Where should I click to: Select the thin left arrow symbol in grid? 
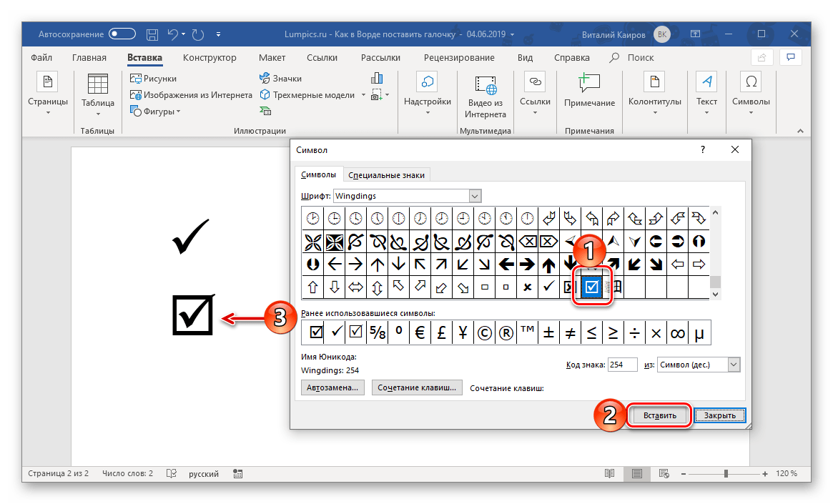pyautogui.click(x=334, y=264)
